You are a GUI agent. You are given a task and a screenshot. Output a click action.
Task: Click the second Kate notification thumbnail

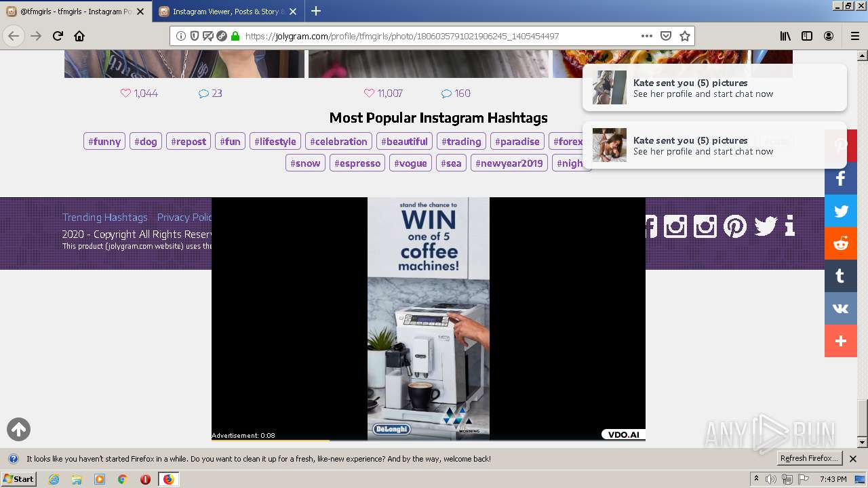point(610,145)
